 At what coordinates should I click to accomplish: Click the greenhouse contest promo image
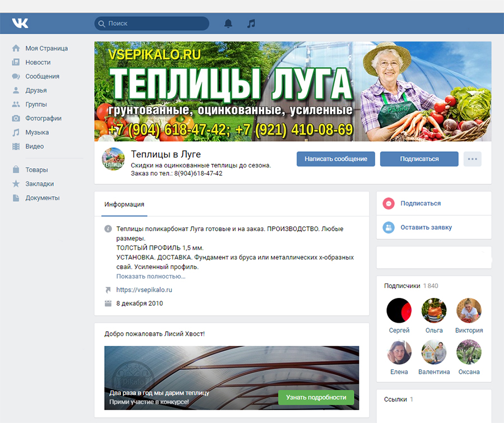pos(231,378)
